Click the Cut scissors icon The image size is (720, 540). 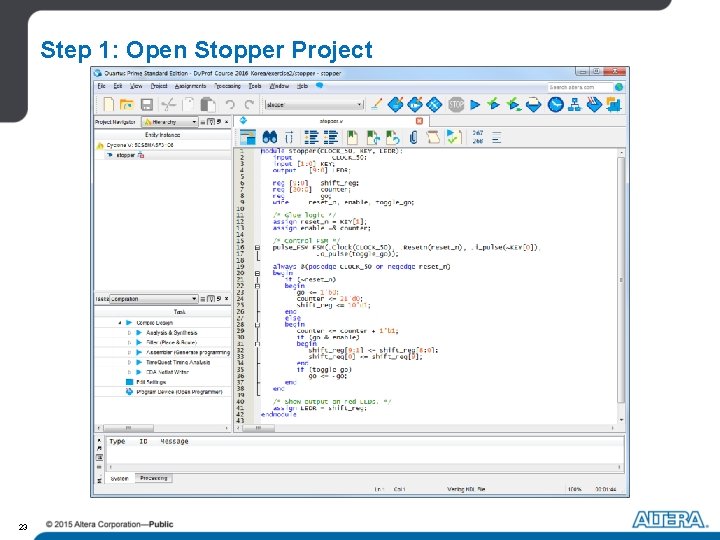(169, 105)
